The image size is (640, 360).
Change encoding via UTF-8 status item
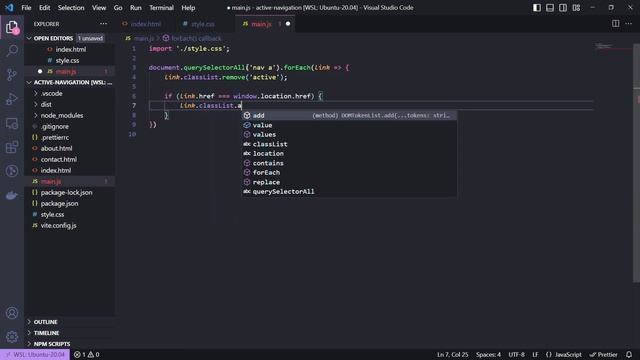pyautogui.click(x=516, y=355)
